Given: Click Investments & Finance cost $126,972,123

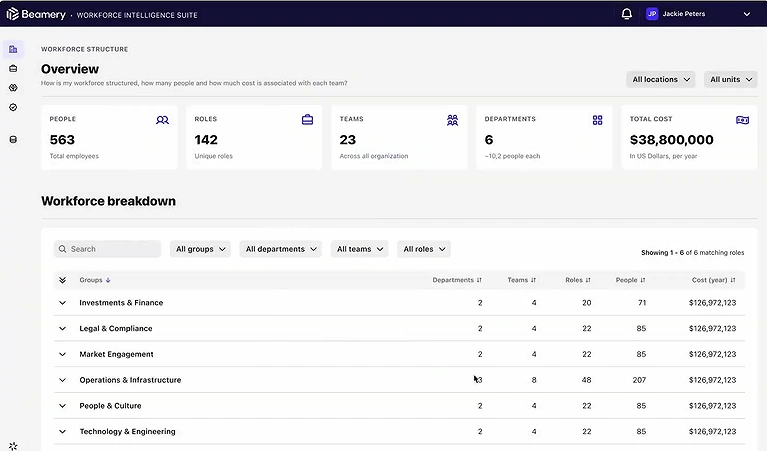Looking at the screenshot, I should (x=713, y=303).
